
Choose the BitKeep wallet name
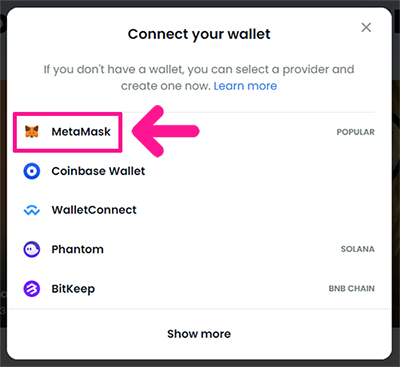[73, 289]
